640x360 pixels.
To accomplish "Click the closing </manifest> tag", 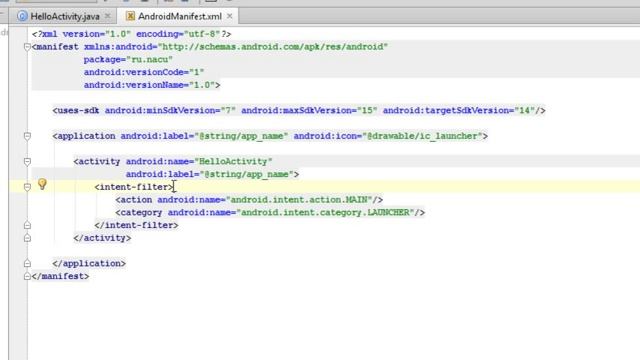I will pyautogui.click(x=60, y=276).
